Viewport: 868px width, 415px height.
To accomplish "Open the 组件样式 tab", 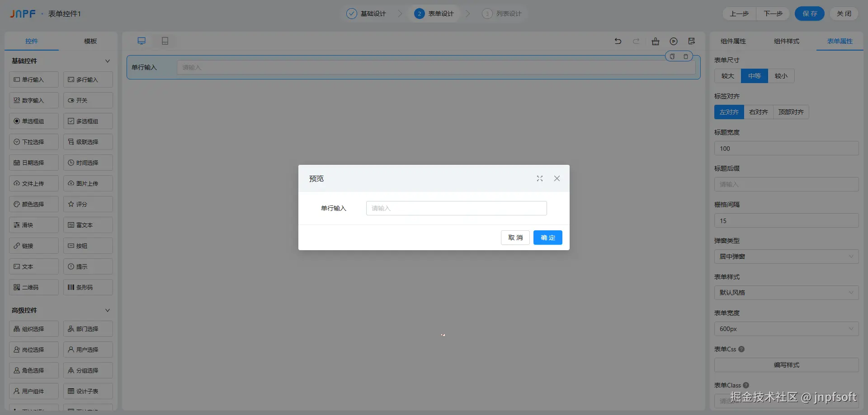I will coord(787,41).
